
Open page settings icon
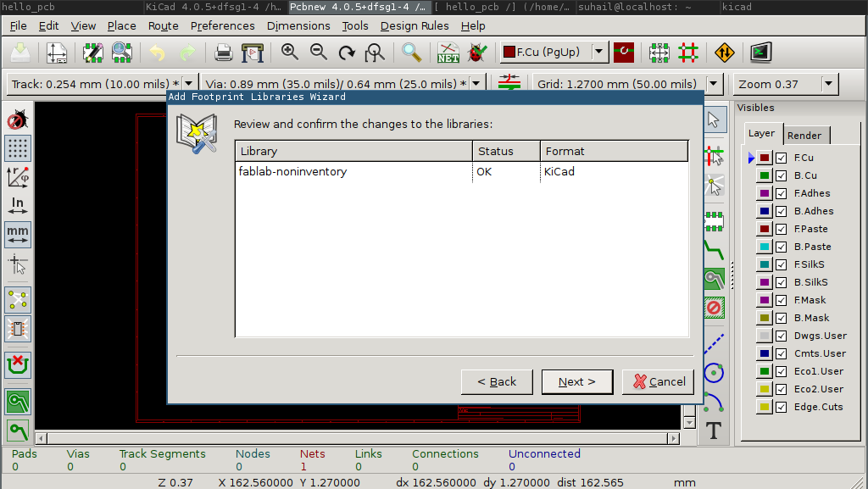(x=57, y=53)
